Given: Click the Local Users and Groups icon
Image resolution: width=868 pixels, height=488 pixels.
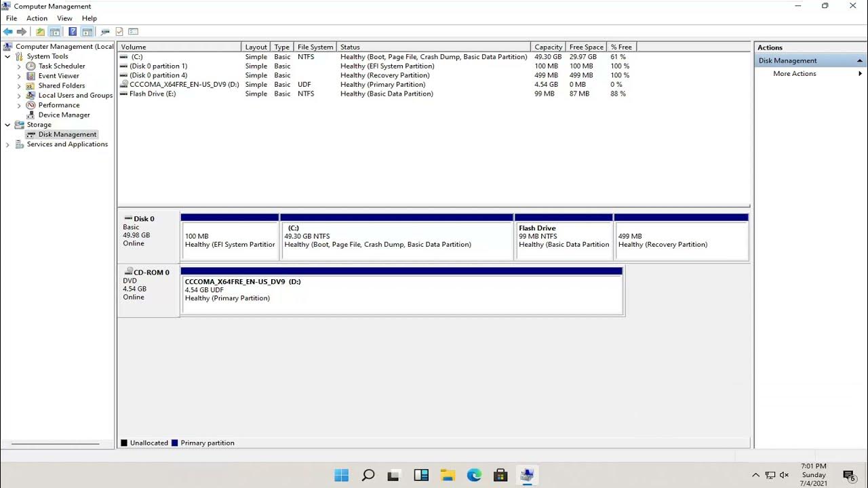Looking at the screenshot, I should coord(31,96).
